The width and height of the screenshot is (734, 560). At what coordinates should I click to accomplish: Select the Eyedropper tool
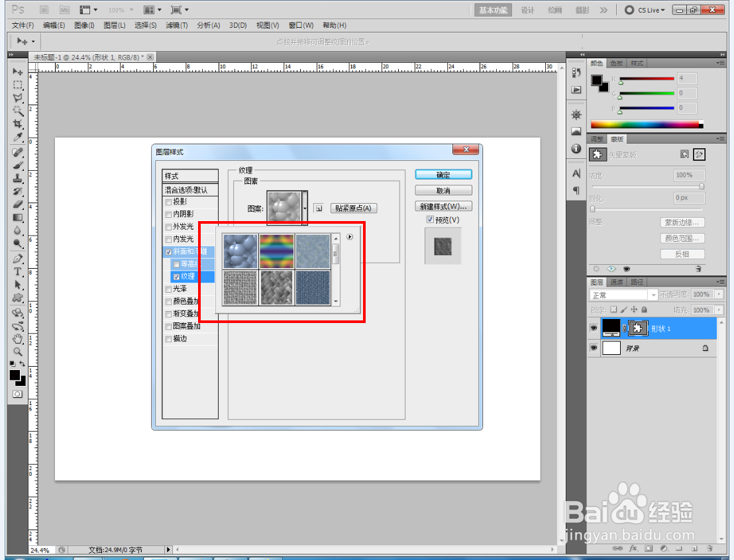tap(17, 137)
